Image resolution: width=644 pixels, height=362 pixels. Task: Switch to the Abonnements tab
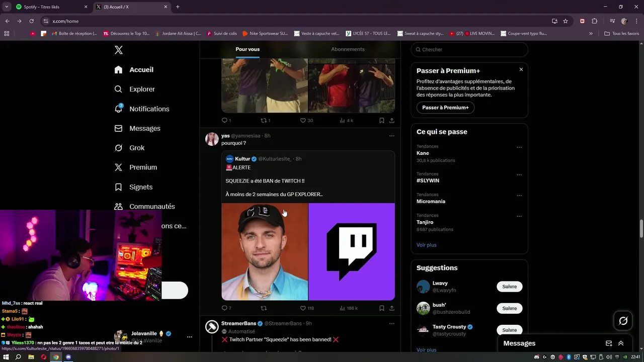tap(348, 49)
